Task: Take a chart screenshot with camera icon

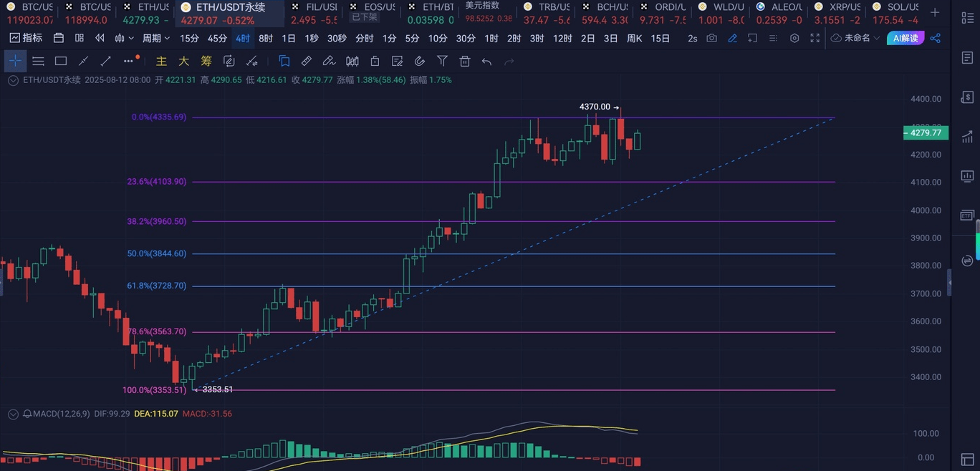Action: pyautogui.click(x=711, y=38)
